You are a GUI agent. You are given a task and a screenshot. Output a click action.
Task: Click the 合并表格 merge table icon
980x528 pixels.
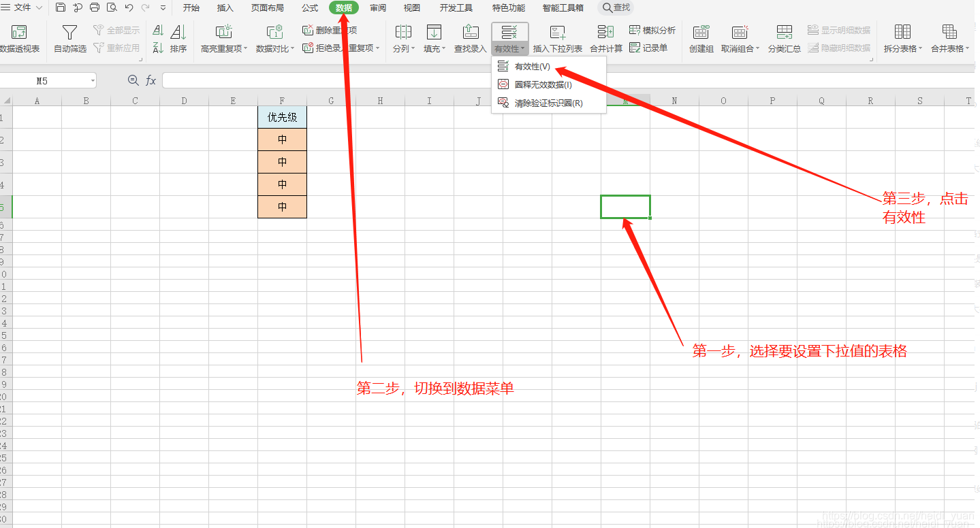(949, 32)
